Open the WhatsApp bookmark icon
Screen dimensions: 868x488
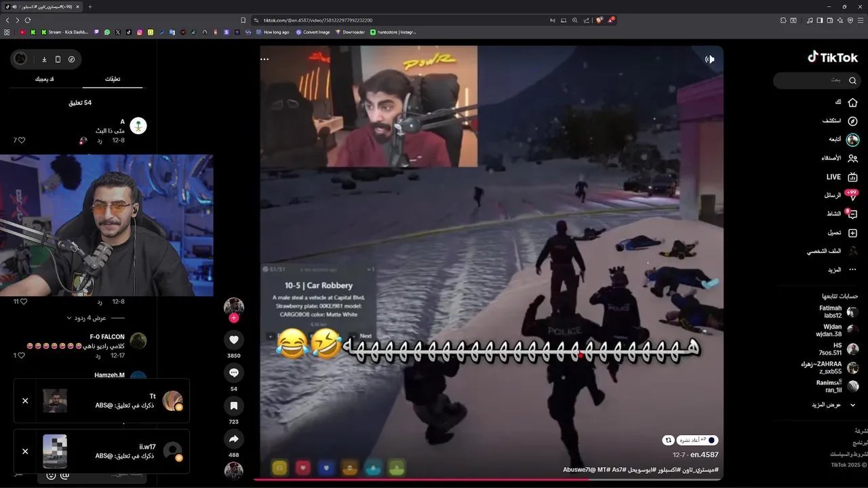(x=107, y=32)
